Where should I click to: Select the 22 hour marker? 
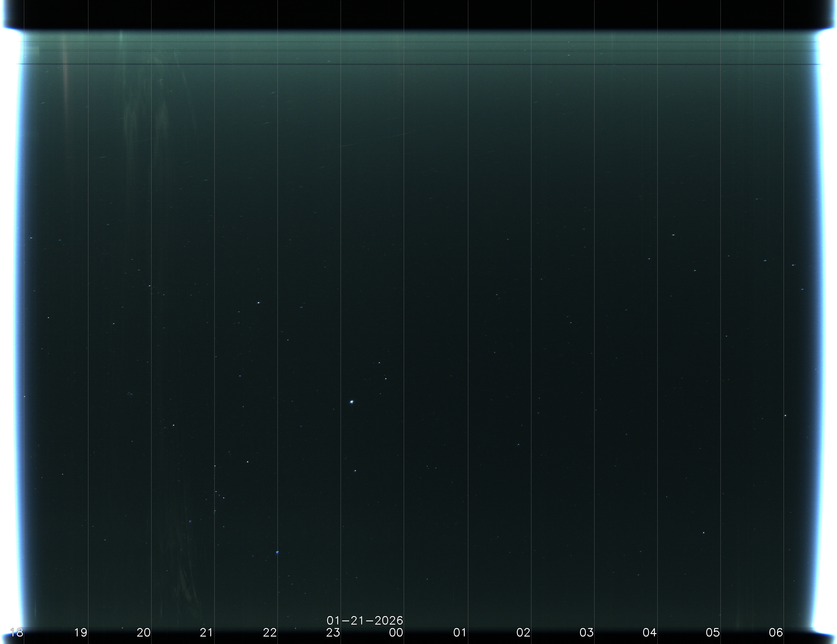pyautogui.click(x=270, y=633)
